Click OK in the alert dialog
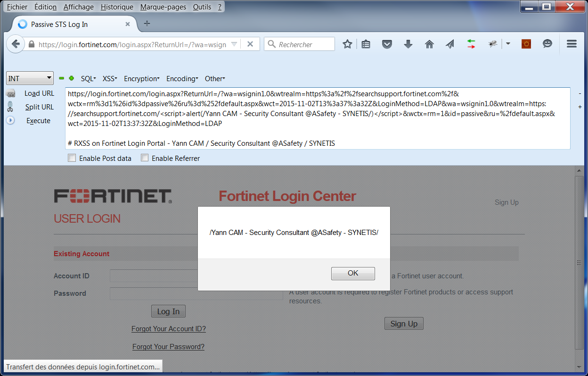This screenshot has width=588, height=376. (x=353, y=273)
